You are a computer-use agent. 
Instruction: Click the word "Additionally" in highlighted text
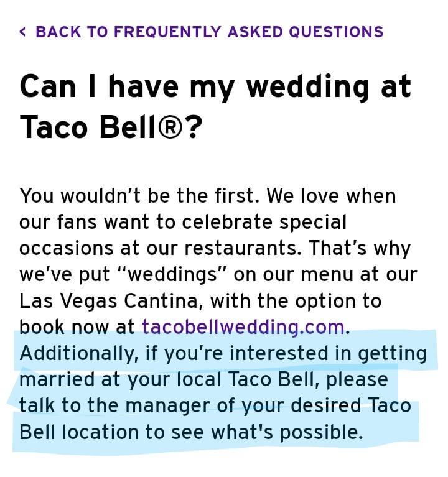77,353
